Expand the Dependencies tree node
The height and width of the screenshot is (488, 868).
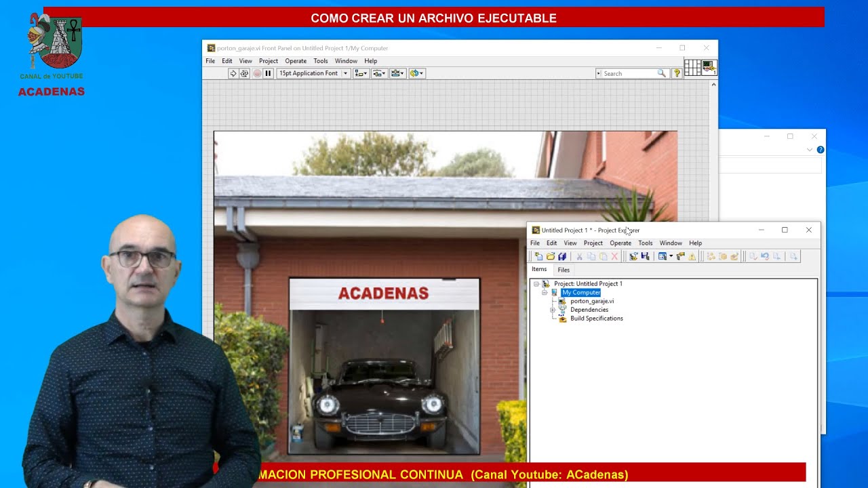point(553,310)
